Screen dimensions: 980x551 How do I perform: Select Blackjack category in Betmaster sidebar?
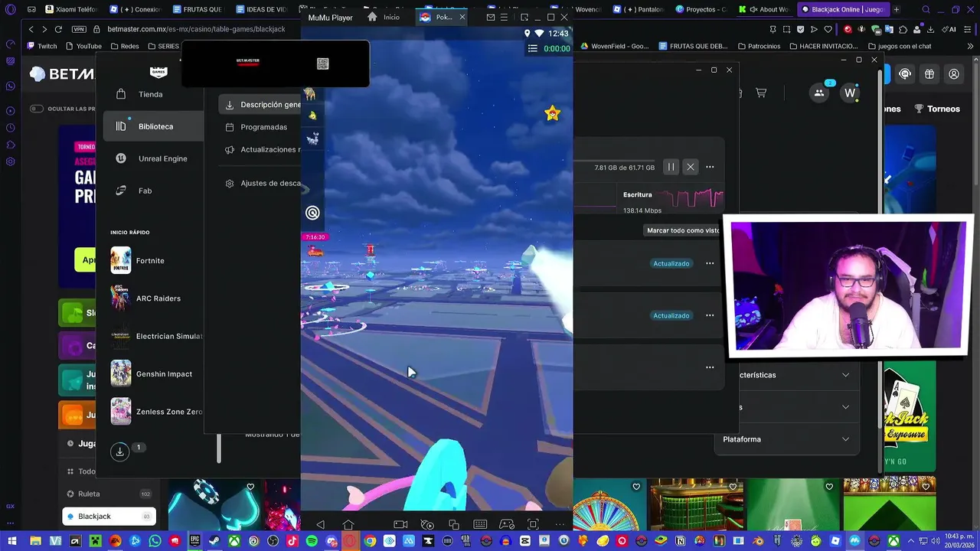[x=109, y=517]
